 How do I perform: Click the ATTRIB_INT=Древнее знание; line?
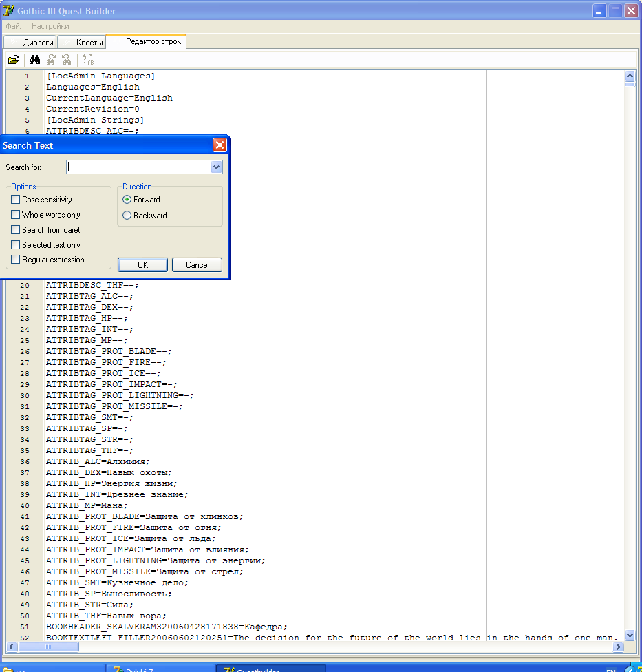117,494
